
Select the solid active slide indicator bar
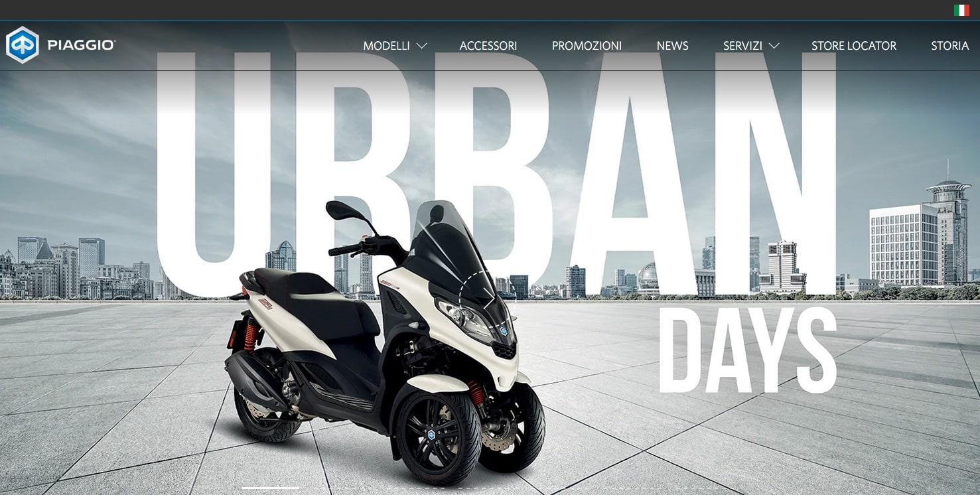click(x=270, y=488)
